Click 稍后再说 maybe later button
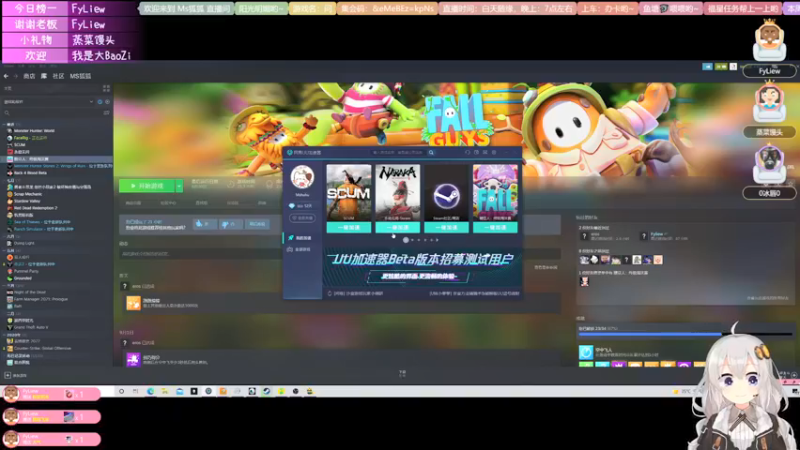 tap(257, 224)
